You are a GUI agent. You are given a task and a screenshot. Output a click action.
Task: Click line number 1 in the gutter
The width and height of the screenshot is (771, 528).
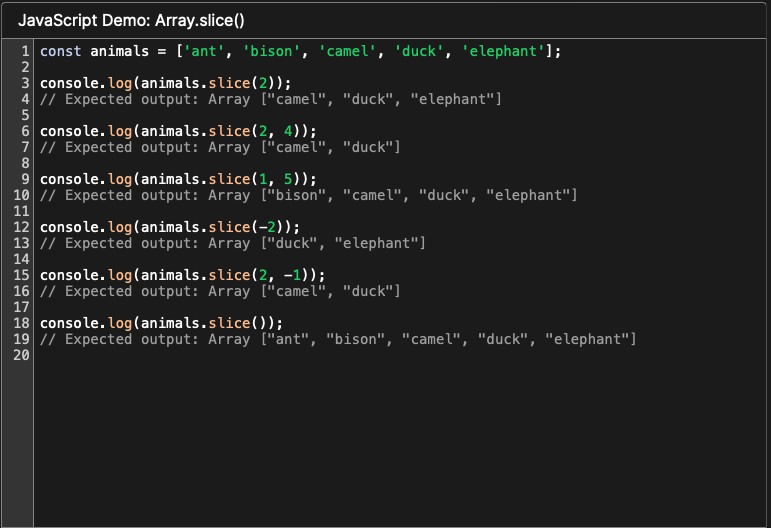pyautogui.click(x=24, y=51)
